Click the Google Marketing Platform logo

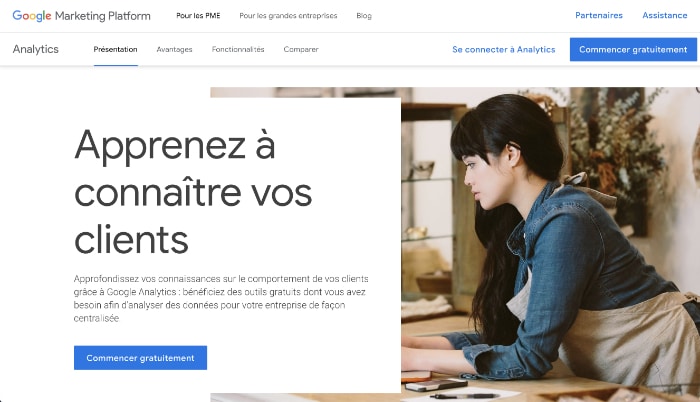point(81,16)
